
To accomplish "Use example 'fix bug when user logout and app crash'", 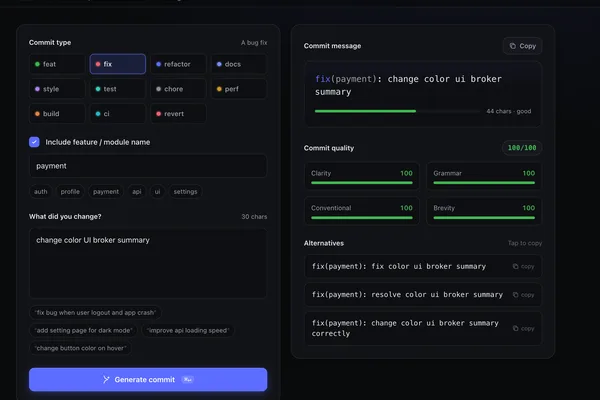I will tap(95, 312).
